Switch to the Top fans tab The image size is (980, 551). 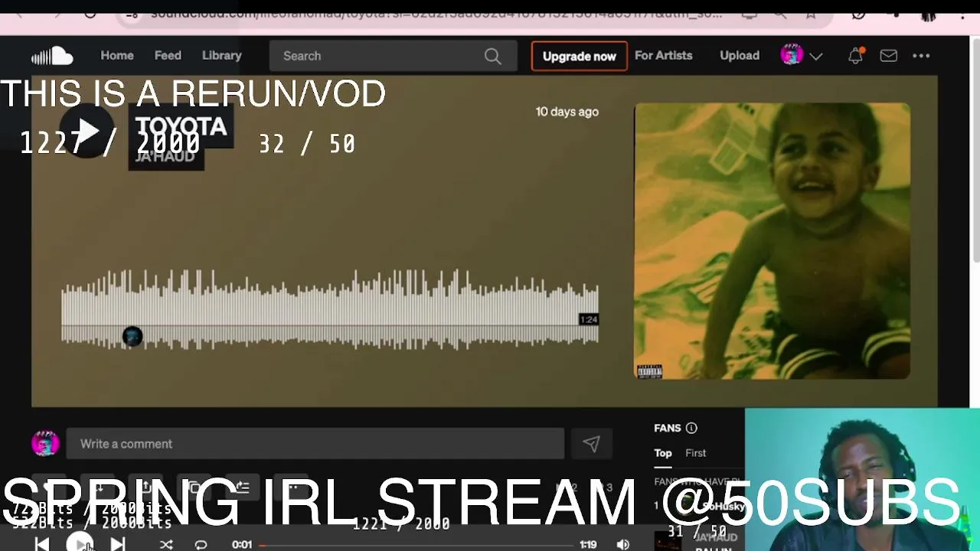[x=663, y=453]
